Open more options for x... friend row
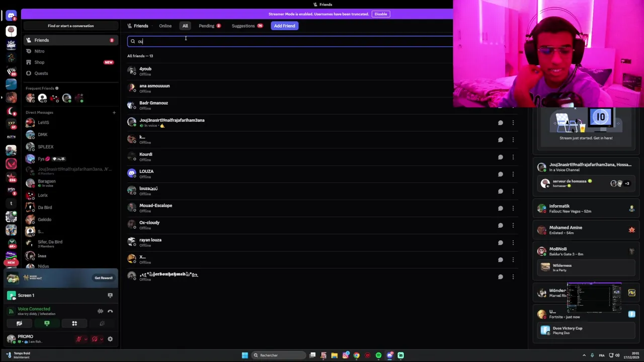The width and height of the screenshot is (644, 362). [x=513, y=259]
